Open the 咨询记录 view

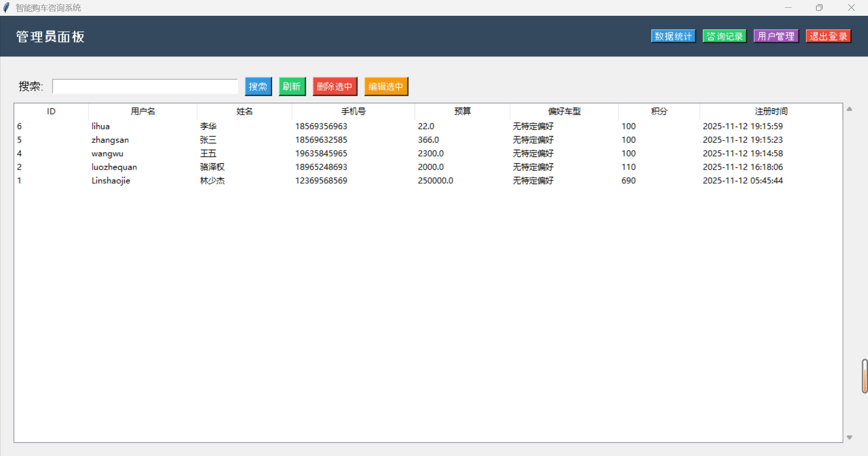tap(725, 36)
